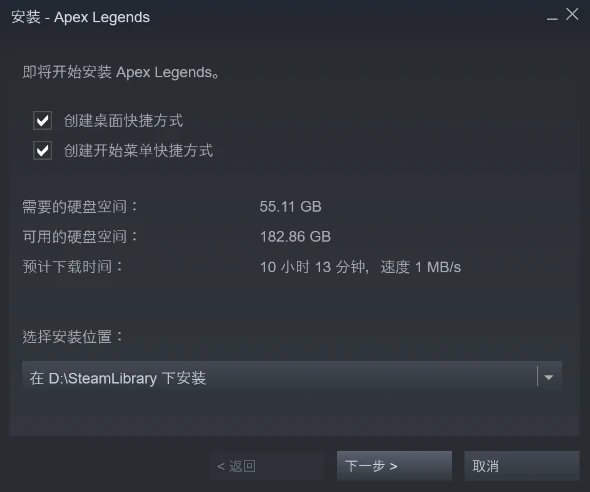This screenshot has width=590, height=492.
Task: Open the D:\SteamLibrary install location dropdown
Action: (x=292, y=377)
